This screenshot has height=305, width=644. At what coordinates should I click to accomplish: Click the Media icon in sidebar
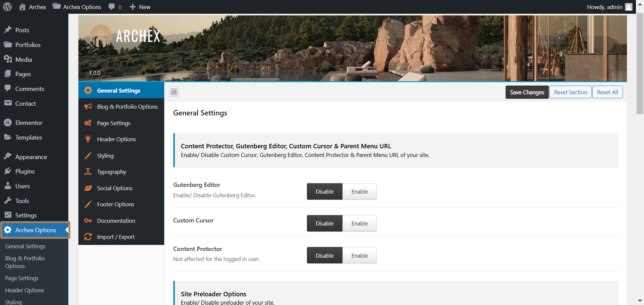[8, 59]
